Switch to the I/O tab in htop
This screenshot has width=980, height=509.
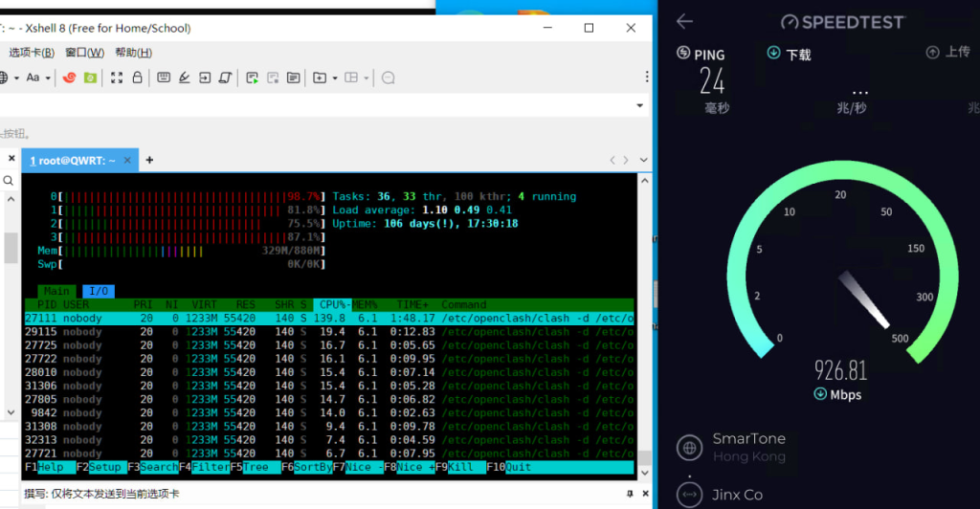coord(97,291)
